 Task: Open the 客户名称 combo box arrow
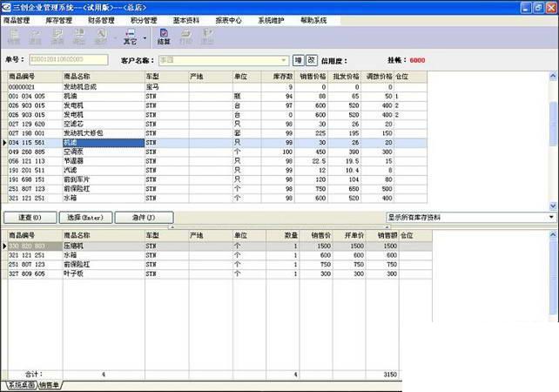click(x=284, y=60)
